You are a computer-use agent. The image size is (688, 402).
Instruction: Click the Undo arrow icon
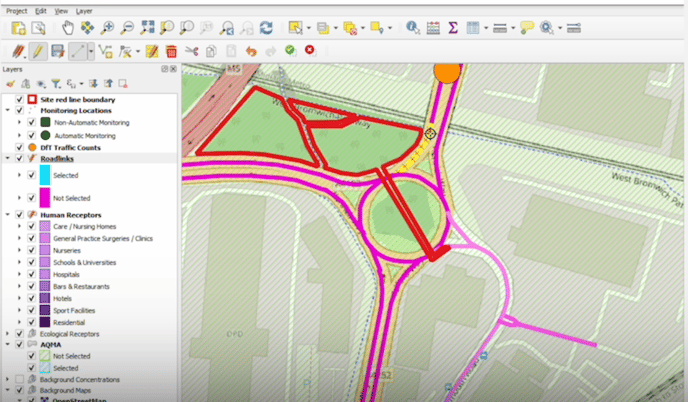pos(250,50)
